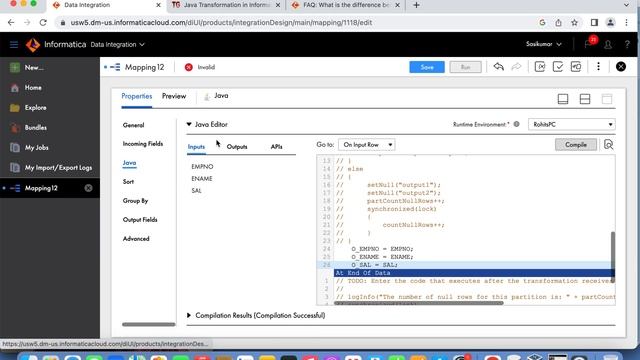Screen dimensions: 640x360
Task: Click the validate checkmark icon
Action: click(x=558, y=67)
